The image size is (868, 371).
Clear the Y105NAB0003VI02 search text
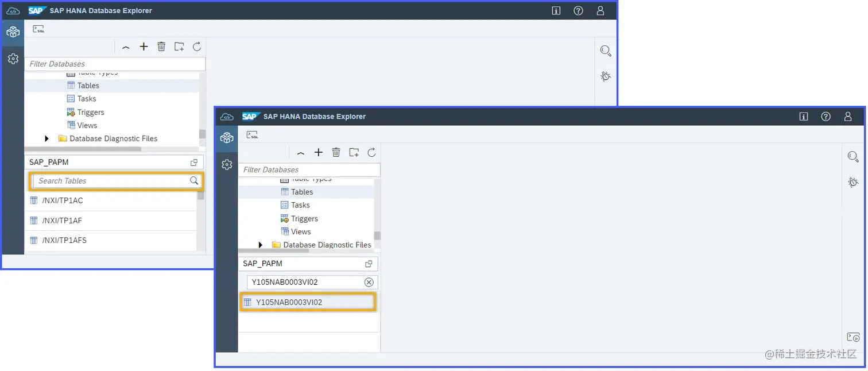click(x=369, y=282)
